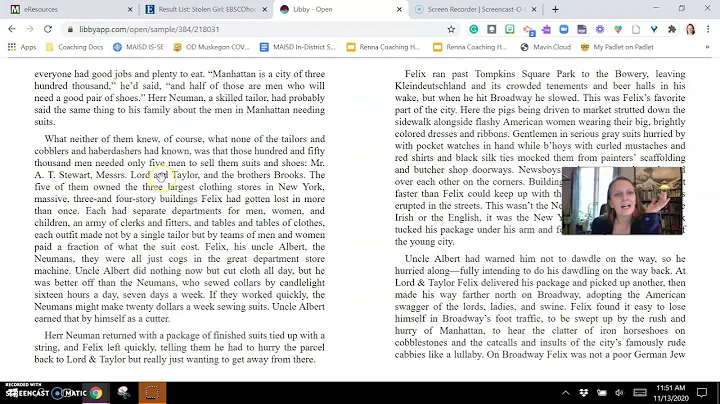Screen dimensions: 720x404
Task: Open the MAISD IS-SE bookmark
Action: [x=138, y=47]
